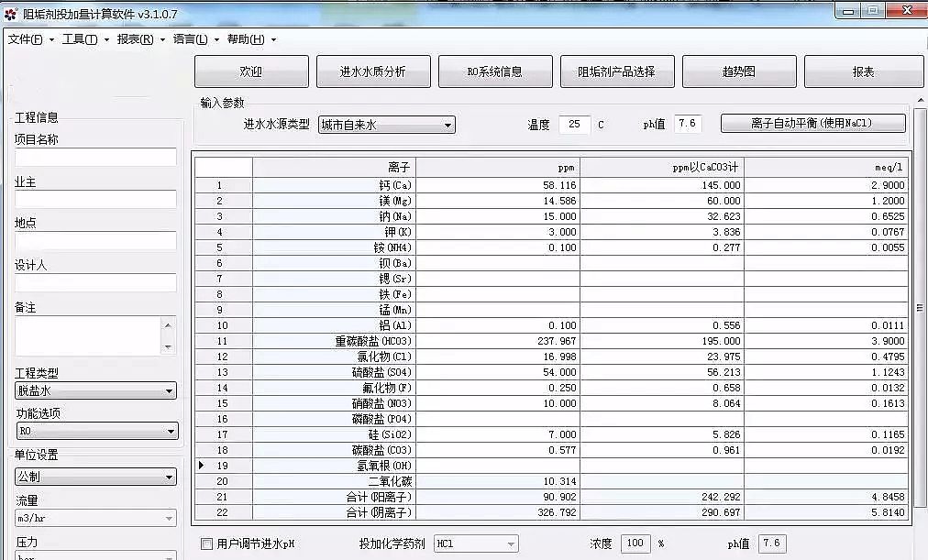
Task: Open the 功能选项 RO dropdown
Action: [170, 430]
